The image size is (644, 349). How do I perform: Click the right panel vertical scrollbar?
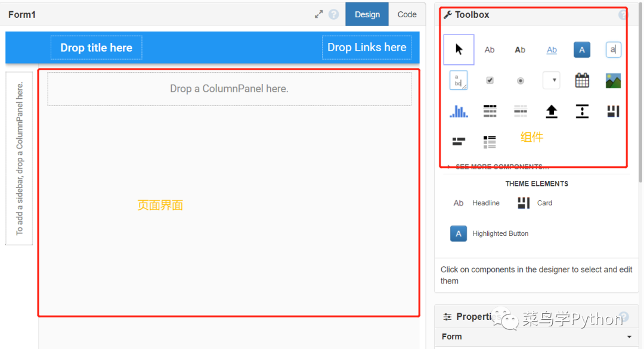(x=640, y=92)
